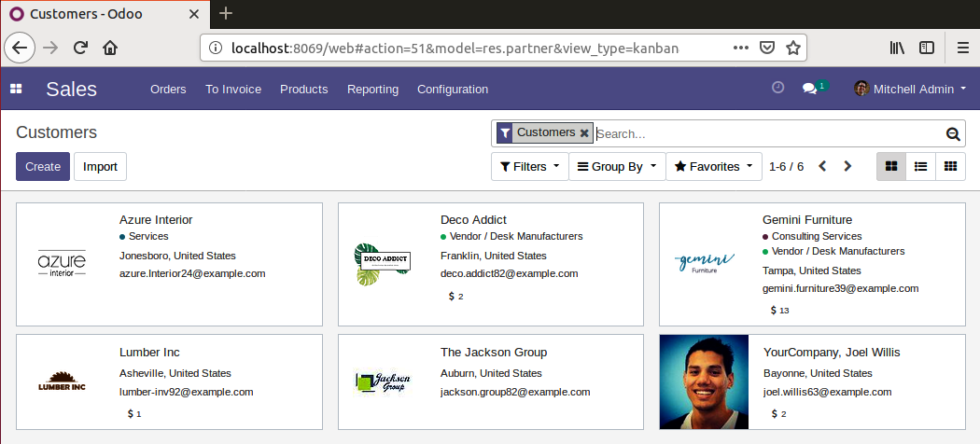This screenshot has width=980, height=444.
Task: Open the Reporting menu
Action: coord(372,90)
